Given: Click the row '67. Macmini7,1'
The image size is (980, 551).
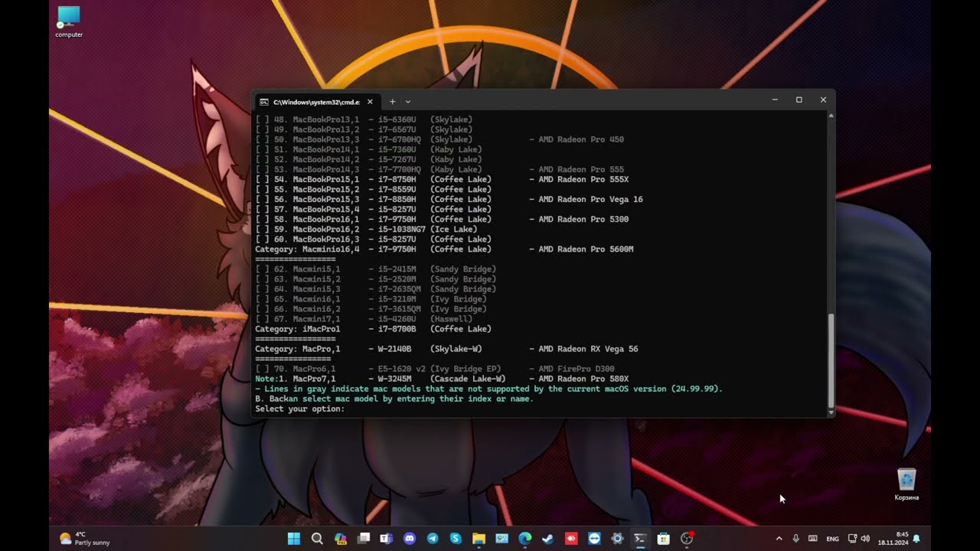Looking at the screenshot, I should (x=364, y=318).
